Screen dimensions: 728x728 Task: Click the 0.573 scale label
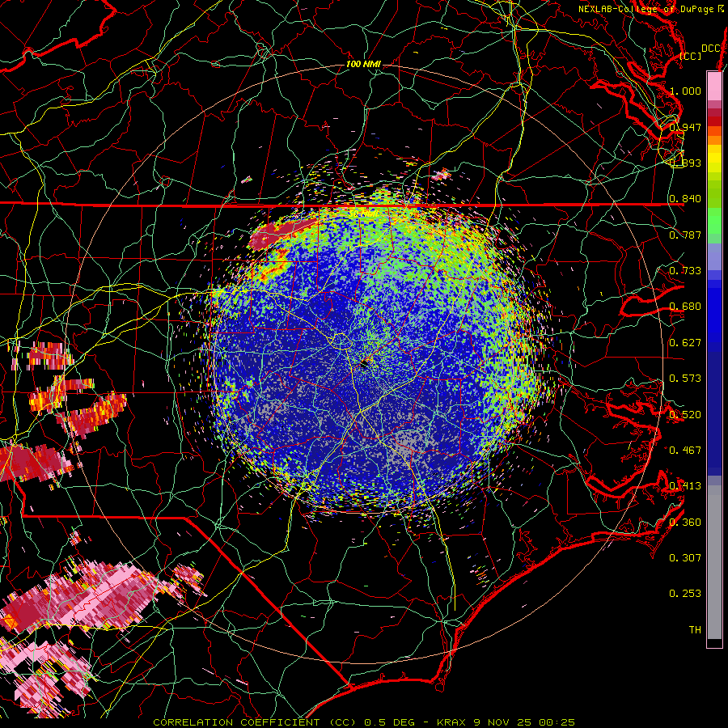coord(685,379)
